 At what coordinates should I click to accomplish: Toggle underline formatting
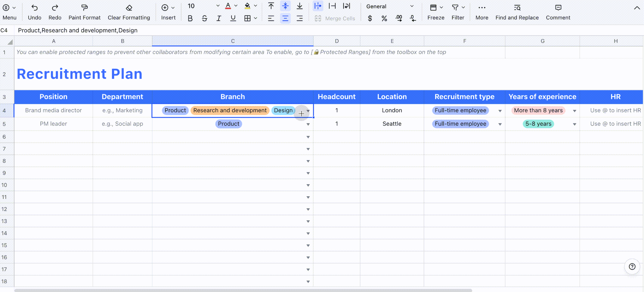233,18
